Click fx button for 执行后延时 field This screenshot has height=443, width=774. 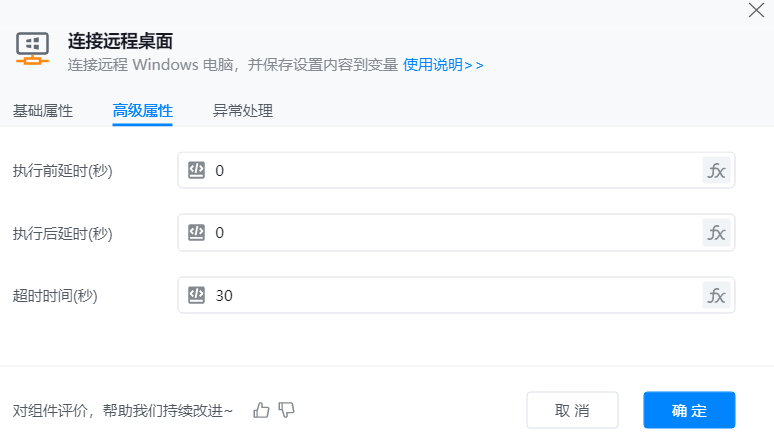716,233
